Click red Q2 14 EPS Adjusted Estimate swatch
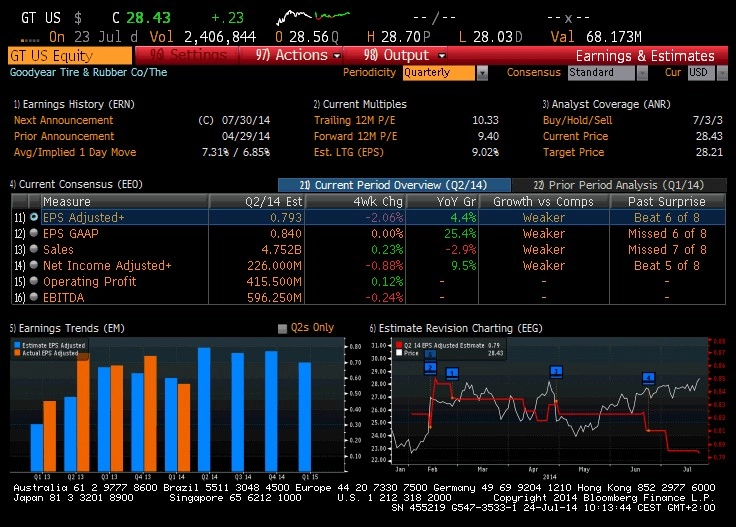Viewport: 736px width, 527px height. [x=399, y=345]
